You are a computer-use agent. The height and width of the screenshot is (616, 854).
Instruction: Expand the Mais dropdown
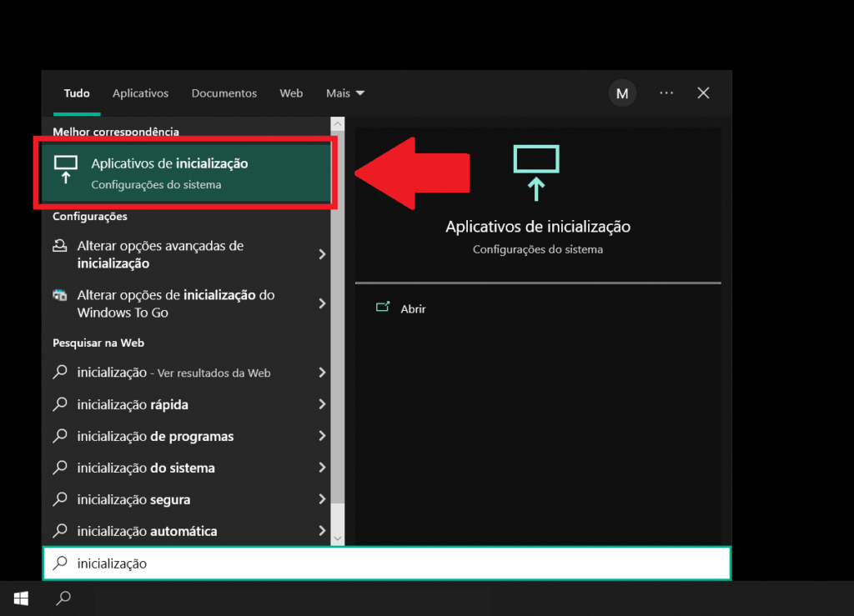click(x=345, y=93)
